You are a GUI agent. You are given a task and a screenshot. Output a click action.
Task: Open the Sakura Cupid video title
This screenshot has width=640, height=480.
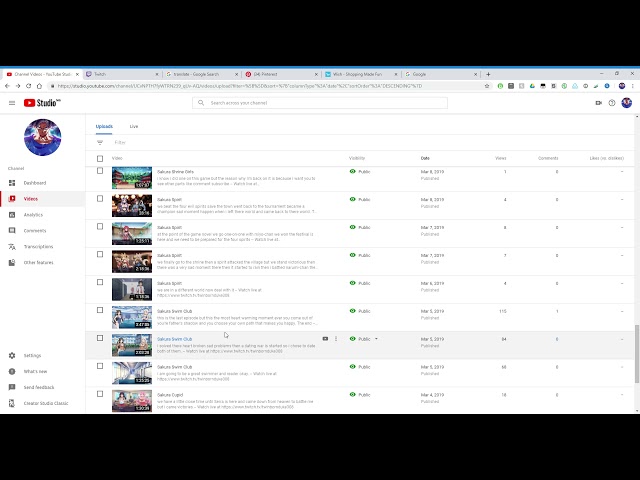coord(170,395)
